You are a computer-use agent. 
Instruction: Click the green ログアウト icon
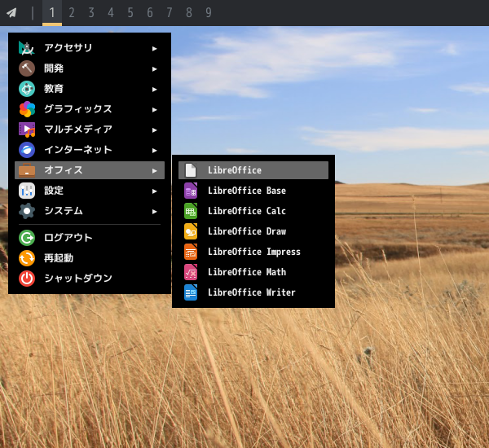27,238
